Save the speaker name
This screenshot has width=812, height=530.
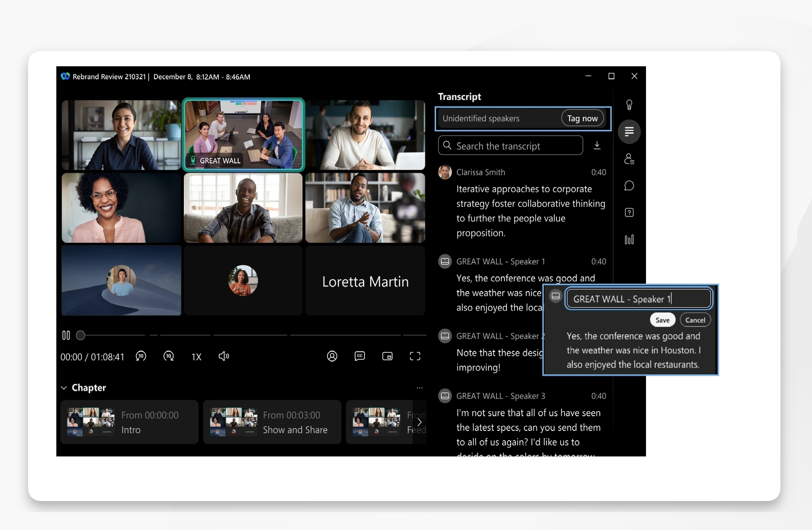[662, 320]
